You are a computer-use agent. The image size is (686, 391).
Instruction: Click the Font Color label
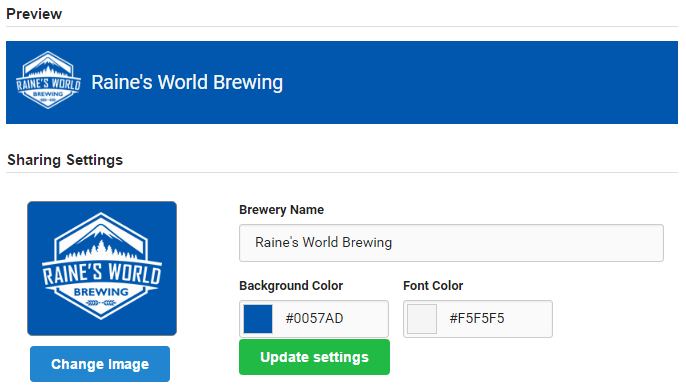coord(433,286)
